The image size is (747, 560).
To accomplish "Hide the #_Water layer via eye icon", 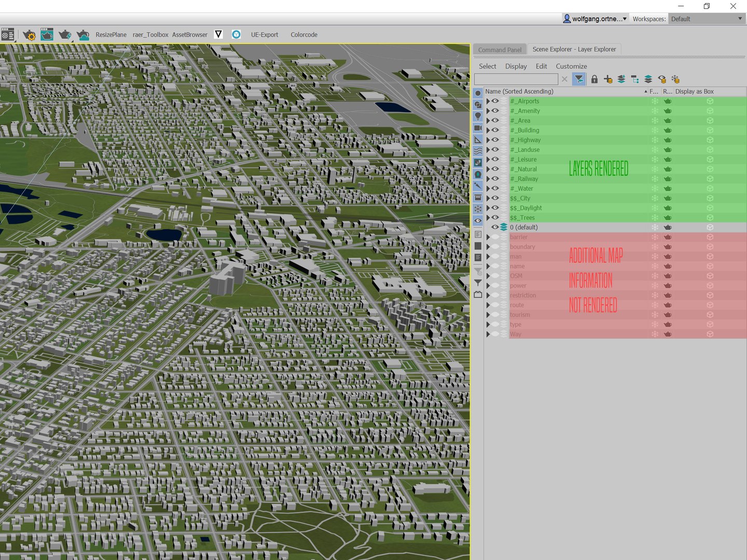I will click(495, 188).
